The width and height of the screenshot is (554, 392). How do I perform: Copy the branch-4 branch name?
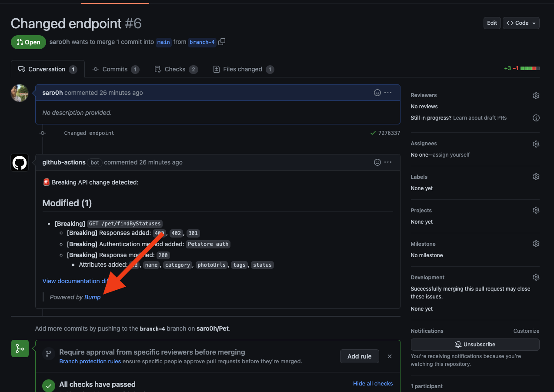tap(222, 42)
